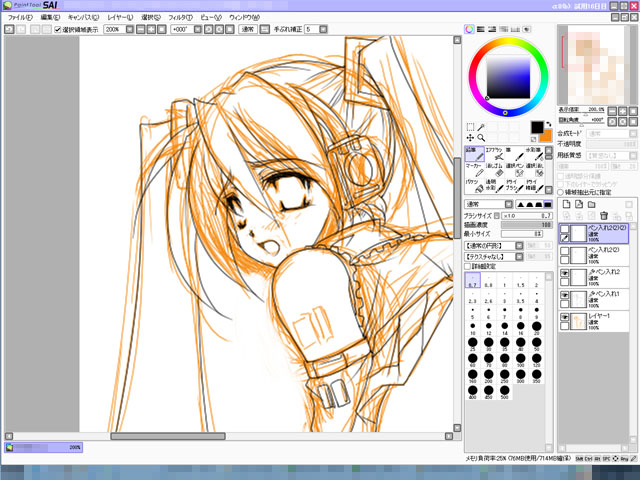
Task: Select the バケツ bucket fill tool
Action: coord(474,186)
